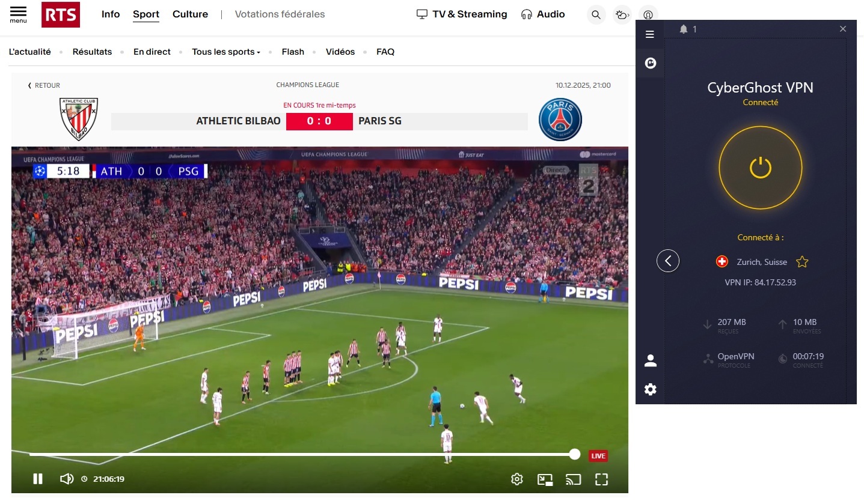Open the En direct tab

click(x=152, y=52)
